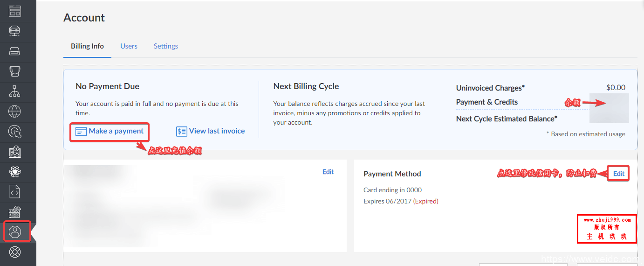Open Object Storage bucket icon
The height and width of the screenshot is (266, 644).
15,71
